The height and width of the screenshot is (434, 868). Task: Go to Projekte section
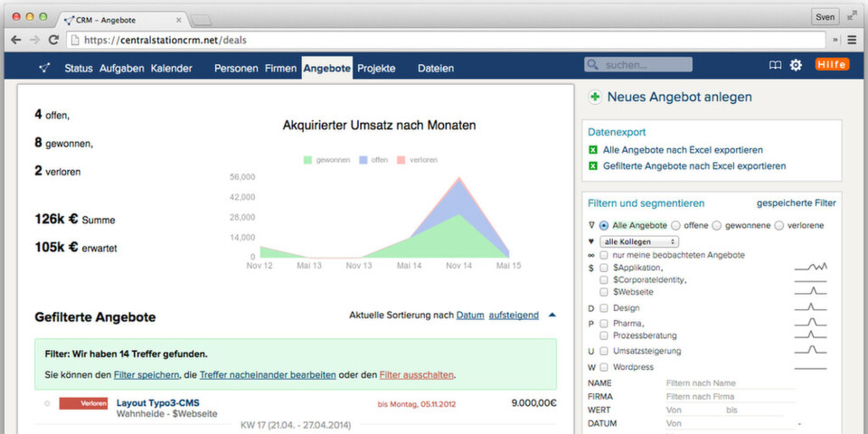[376, 69]
